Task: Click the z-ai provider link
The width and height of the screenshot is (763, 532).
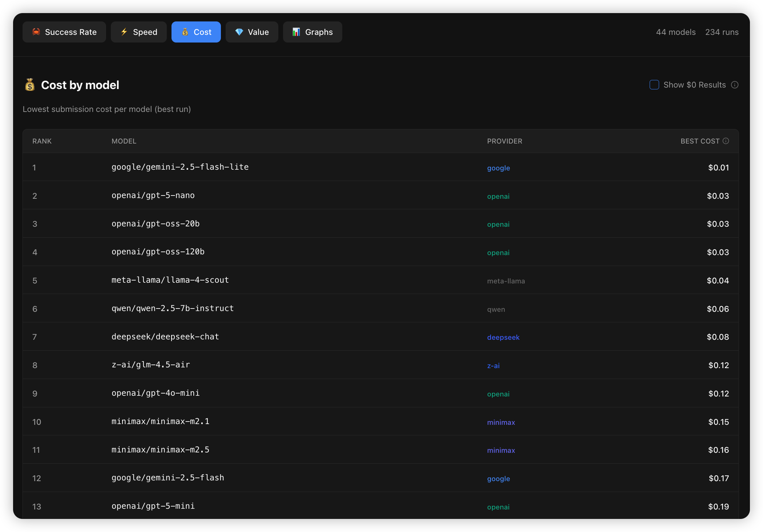Action: pos(493,366)
